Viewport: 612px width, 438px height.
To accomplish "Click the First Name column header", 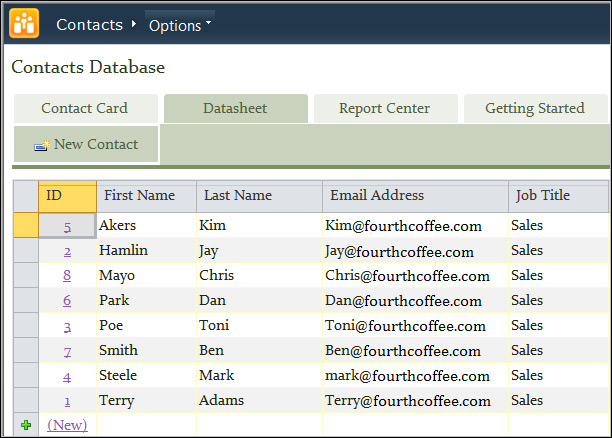I will point(145,195).
